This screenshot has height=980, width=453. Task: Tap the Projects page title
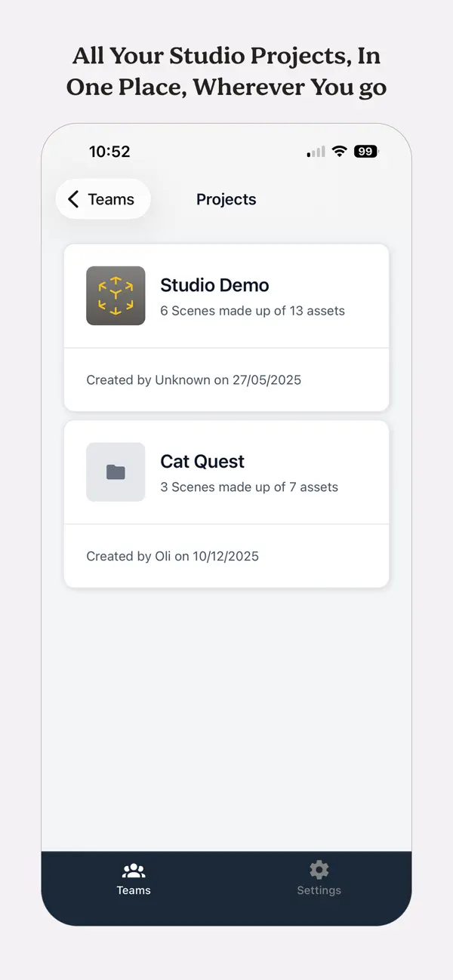point(226,199)
